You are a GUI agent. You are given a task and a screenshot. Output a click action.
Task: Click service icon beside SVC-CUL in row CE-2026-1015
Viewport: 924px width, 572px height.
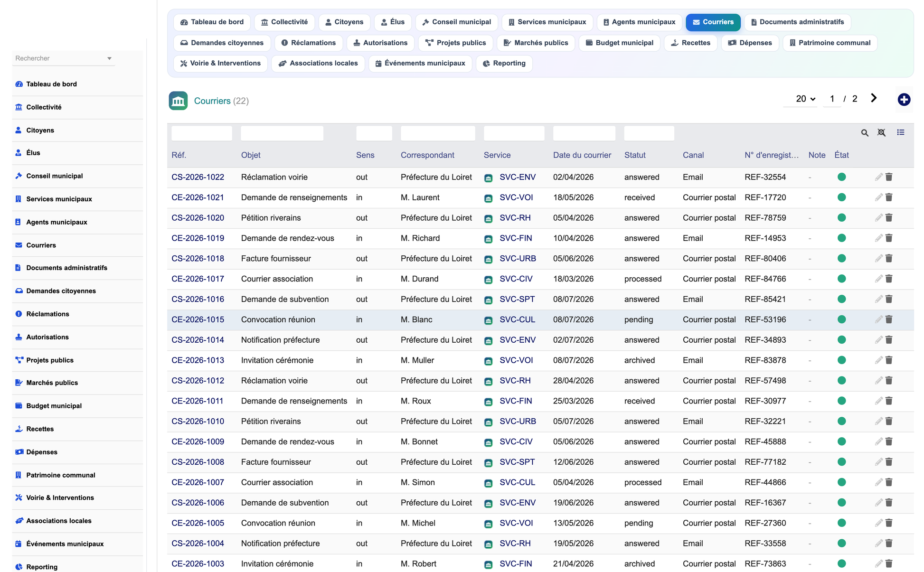(x=488, y=320)
